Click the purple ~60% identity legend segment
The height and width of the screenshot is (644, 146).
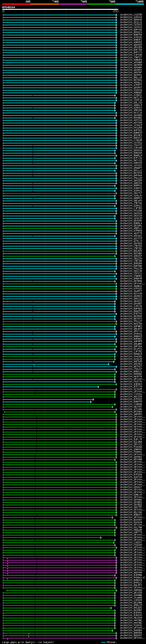click(x=73, y=4)
